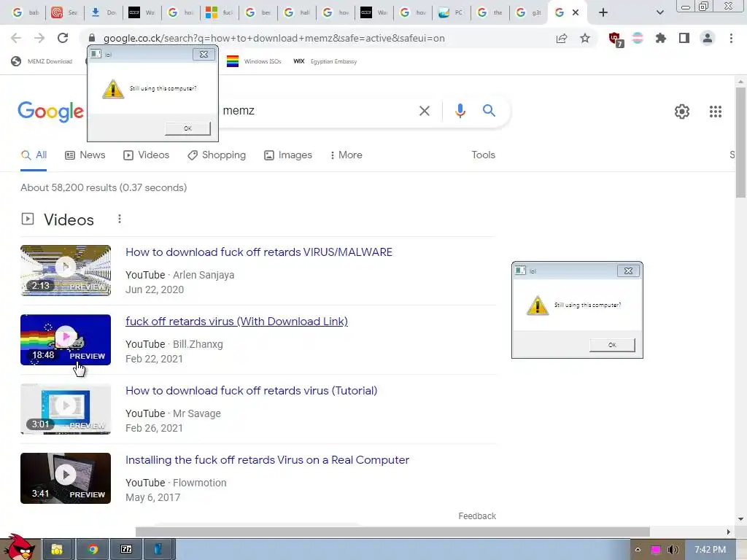Open Google quick settings gear
Image resolution: width=747 pixels, height=560 pixels.
pyautogui.click(x=682, y=112)
